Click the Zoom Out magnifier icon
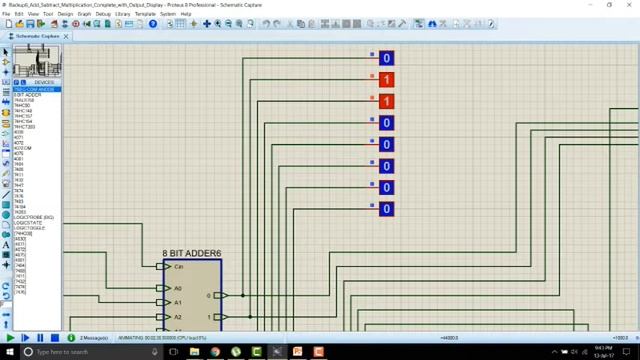This screenshot has height=360, width=640. point(228,24)
